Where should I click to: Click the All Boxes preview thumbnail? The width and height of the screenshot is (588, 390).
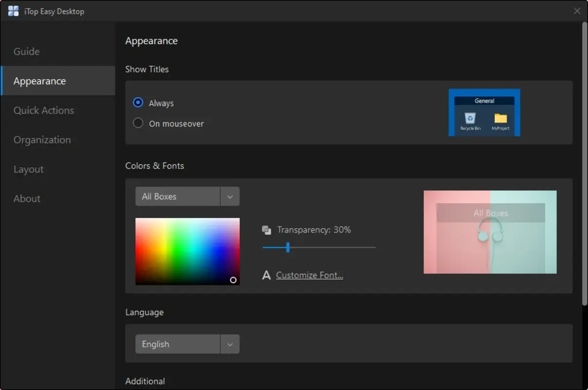490,232
